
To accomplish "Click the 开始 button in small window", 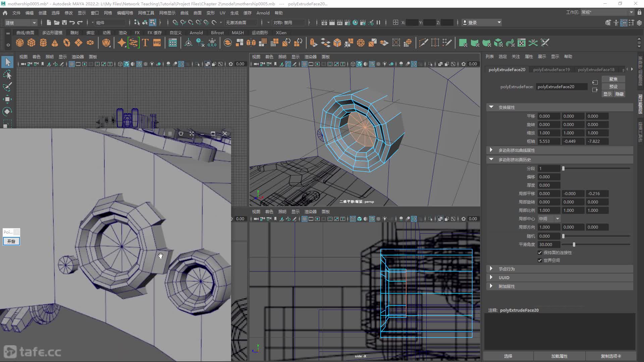I will point(11,241).
